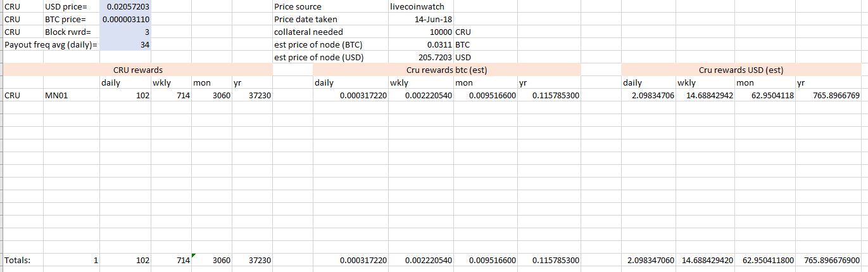Select the USD price value 0.02057203

coord(125,6)
